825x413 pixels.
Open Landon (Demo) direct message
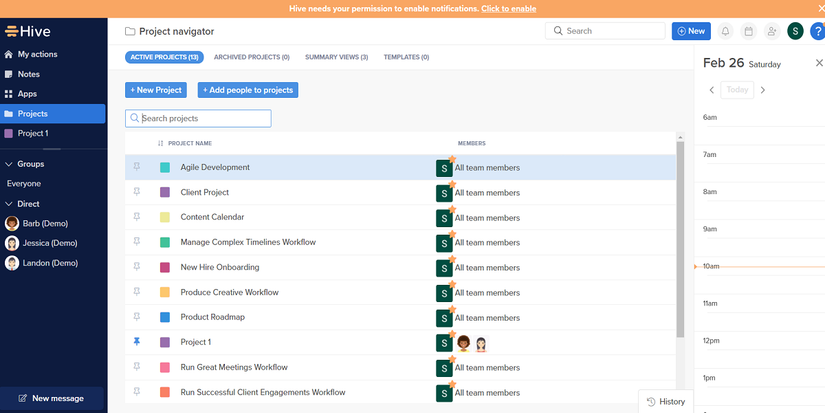41,263
